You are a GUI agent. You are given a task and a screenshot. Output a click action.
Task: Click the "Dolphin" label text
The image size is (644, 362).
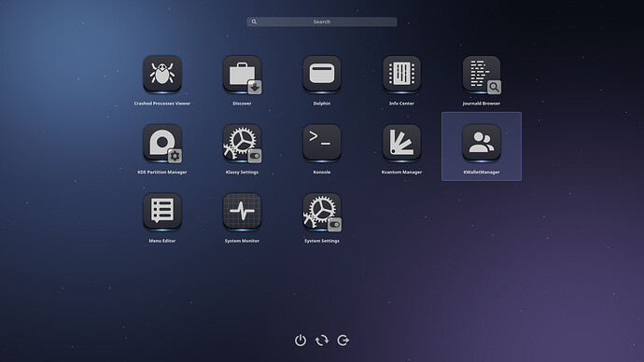coord(322,104)
